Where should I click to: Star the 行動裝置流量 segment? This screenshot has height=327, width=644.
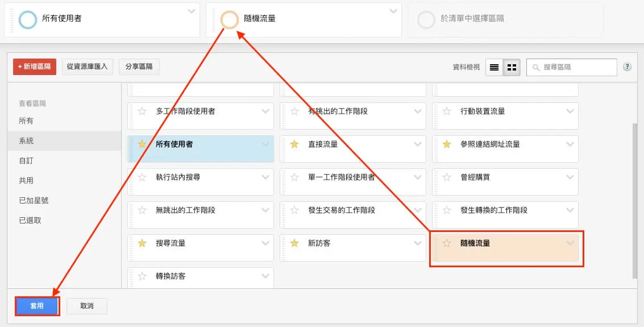[447, 111]
